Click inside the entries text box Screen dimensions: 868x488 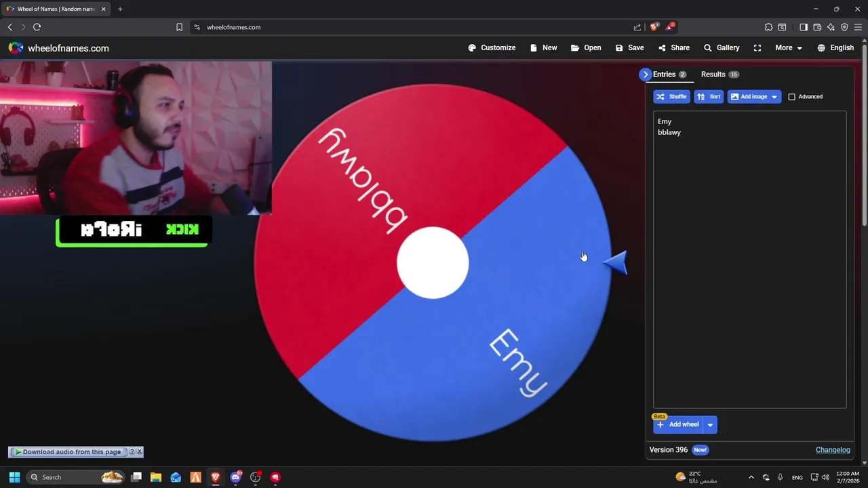point(749,260)
